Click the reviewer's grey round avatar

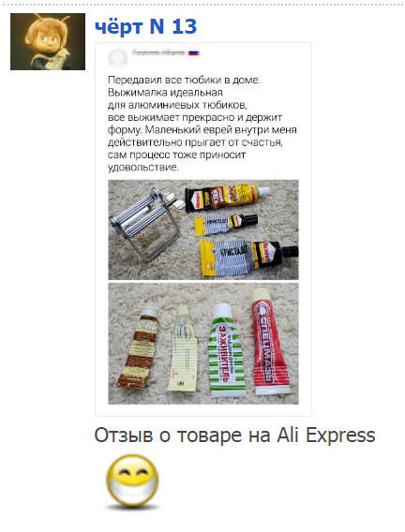click(117, 58)
